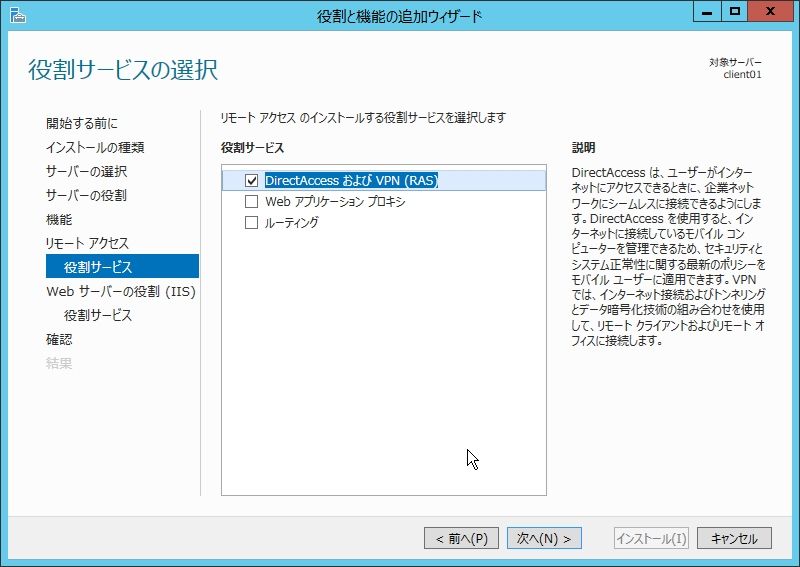
Task: Click the < 前へ(P) button
Action: click(461, 538)
